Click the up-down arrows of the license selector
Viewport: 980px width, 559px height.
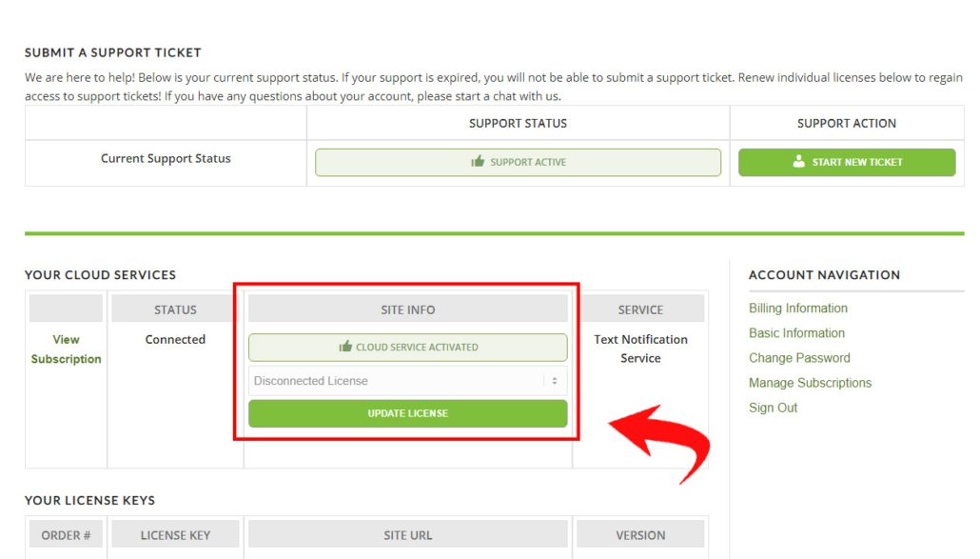[x=554, y=381]
